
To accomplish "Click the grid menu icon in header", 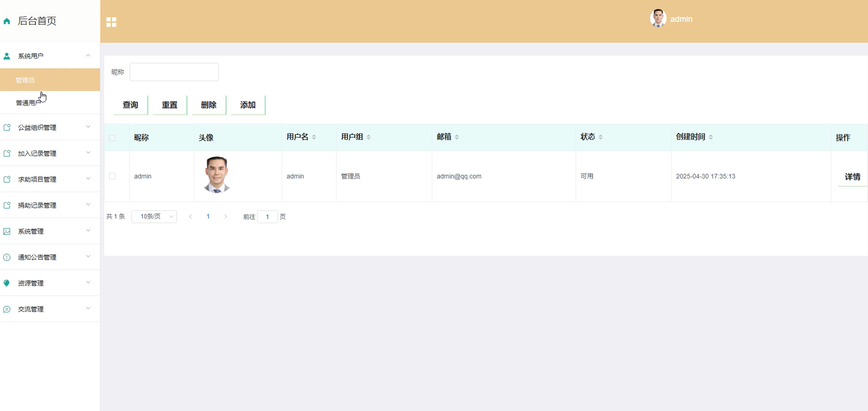I will (111, 22).
